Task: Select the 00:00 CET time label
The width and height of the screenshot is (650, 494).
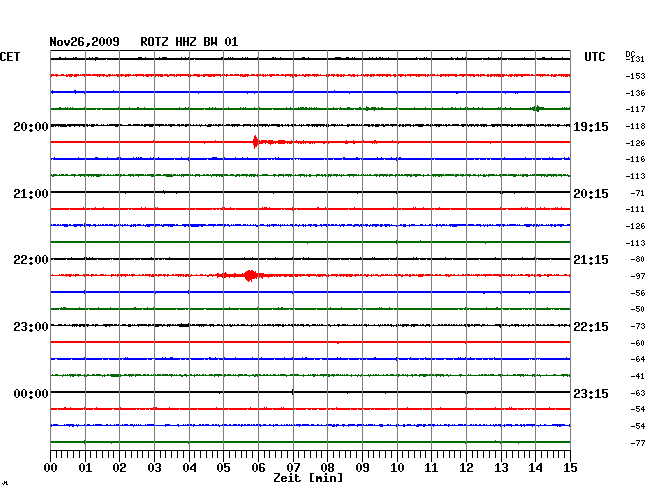Action: click(x=31, y=393)
